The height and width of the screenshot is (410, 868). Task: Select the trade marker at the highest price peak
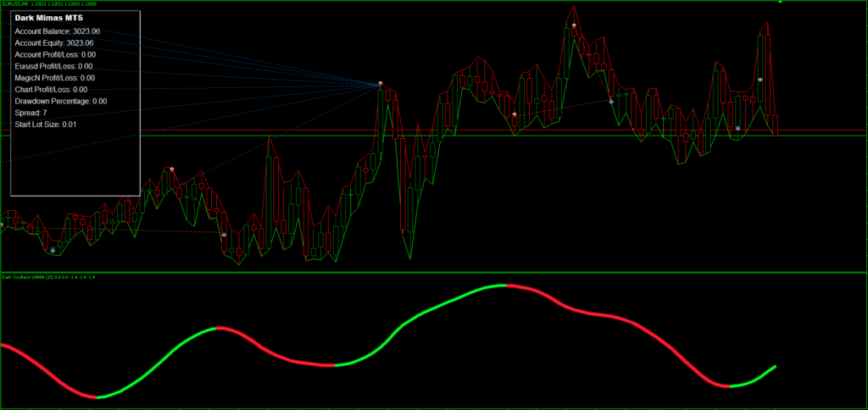tap(574, 25)
